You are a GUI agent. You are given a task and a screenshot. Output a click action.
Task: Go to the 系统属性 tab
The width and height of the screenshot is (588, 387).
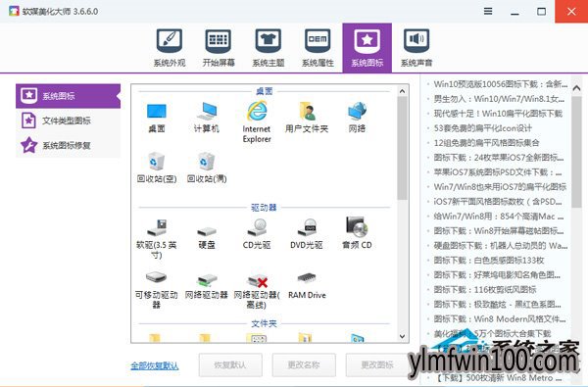pyautogui.click(x=318, y=48)
